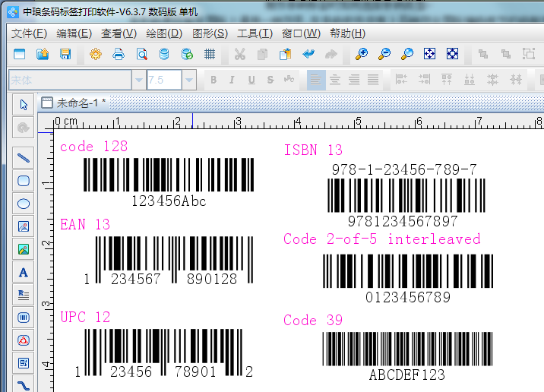Toggle the grid display icon
Image resolution: width=544 pixels, height=392 pixels.
pyautogui.click(x=210, y=54)
